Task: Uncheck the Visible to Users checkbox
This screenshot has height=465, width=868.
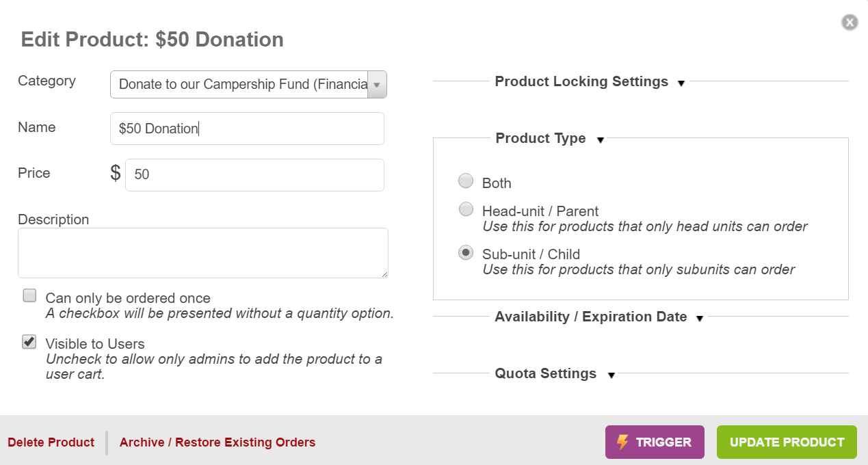Action: pos(29,342)
